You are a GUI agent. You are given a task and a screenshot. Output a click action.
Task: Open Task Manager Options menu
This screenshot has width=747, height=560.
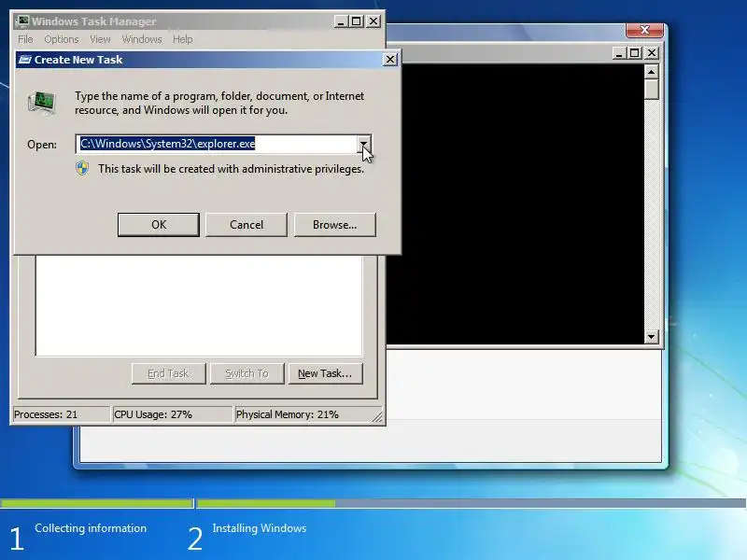click(61, 39)
